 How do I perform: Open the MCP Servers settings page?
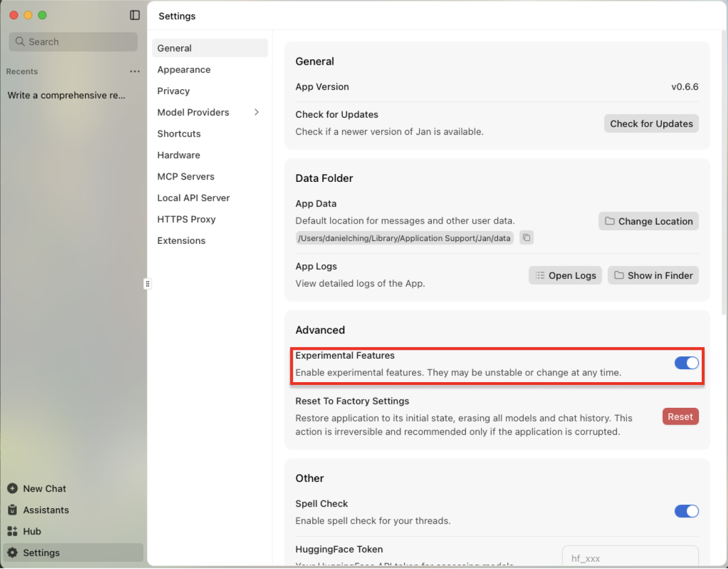coord(186,176)
